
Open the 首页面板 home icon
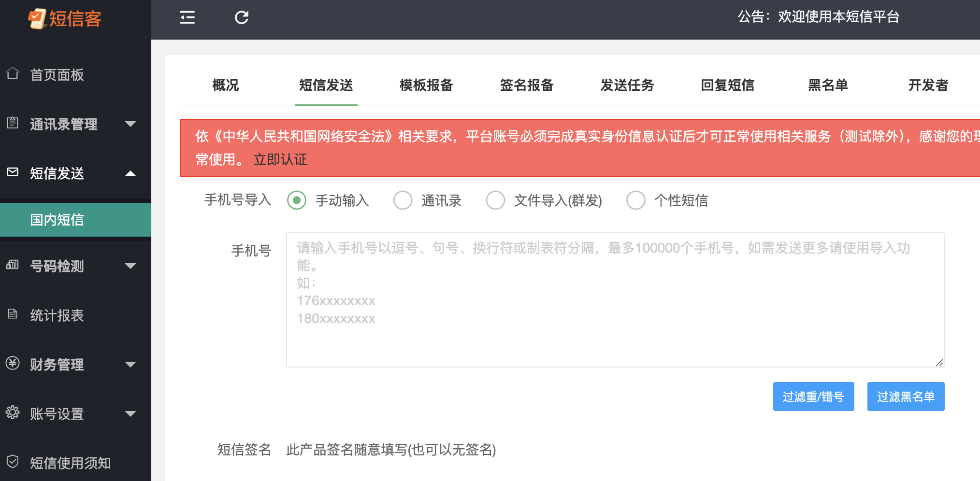pyautogui.click(x=14, y=73)
